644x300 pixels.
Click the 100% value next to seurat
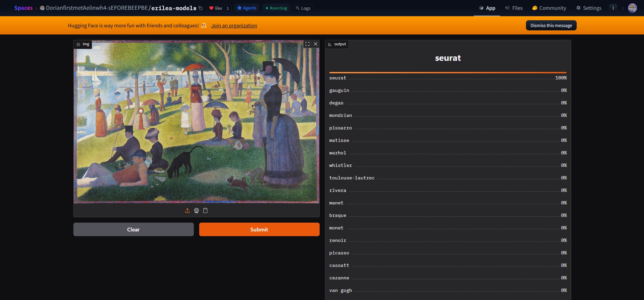pos(561,78)
